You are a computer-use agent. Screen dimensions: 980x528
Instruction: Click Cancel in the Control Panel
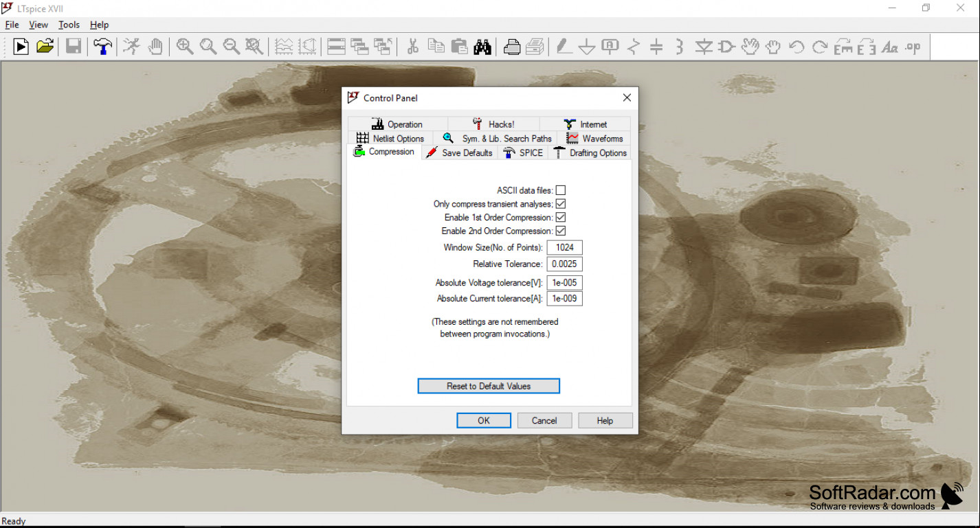pos(544,420)
